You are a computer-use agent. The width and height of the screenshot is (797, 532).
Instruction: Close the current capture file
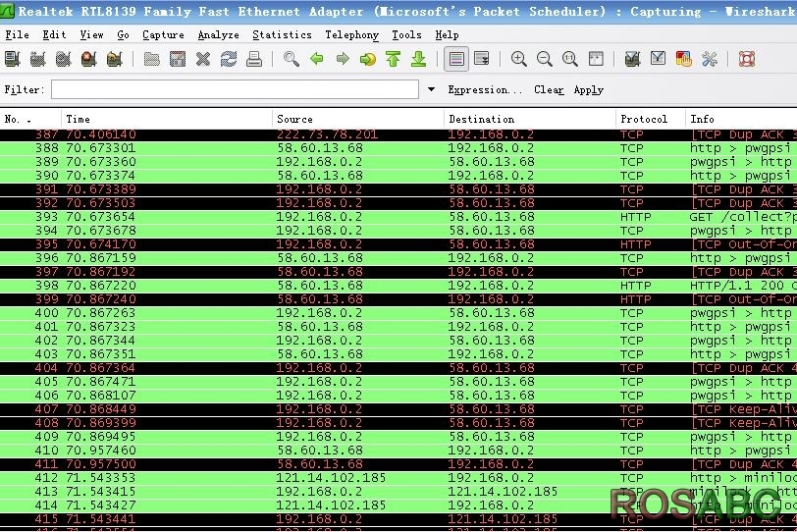coord(203,59)
